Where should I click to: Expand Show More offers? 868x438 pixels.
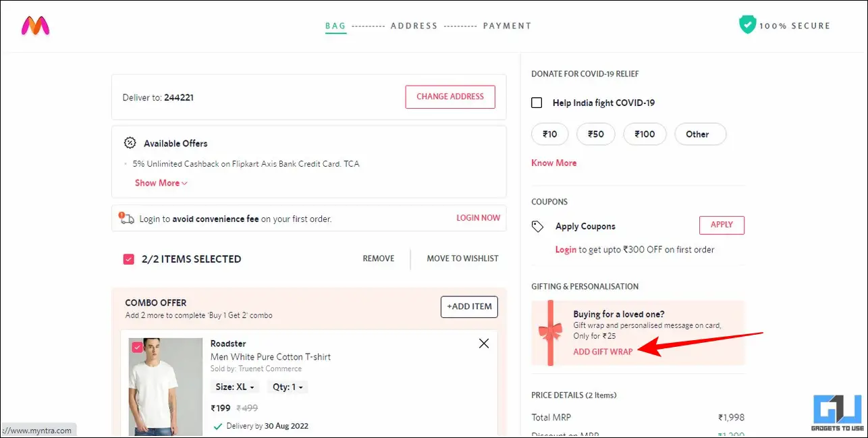161,183
